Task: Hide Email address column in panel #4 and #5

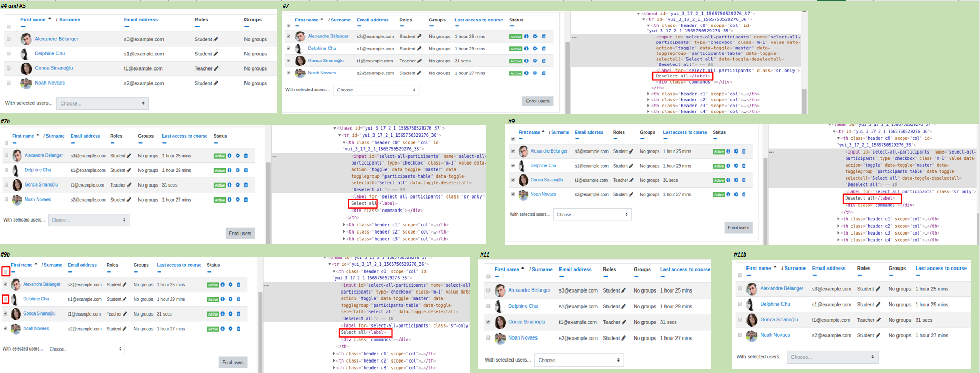Action: click(126, 26)
